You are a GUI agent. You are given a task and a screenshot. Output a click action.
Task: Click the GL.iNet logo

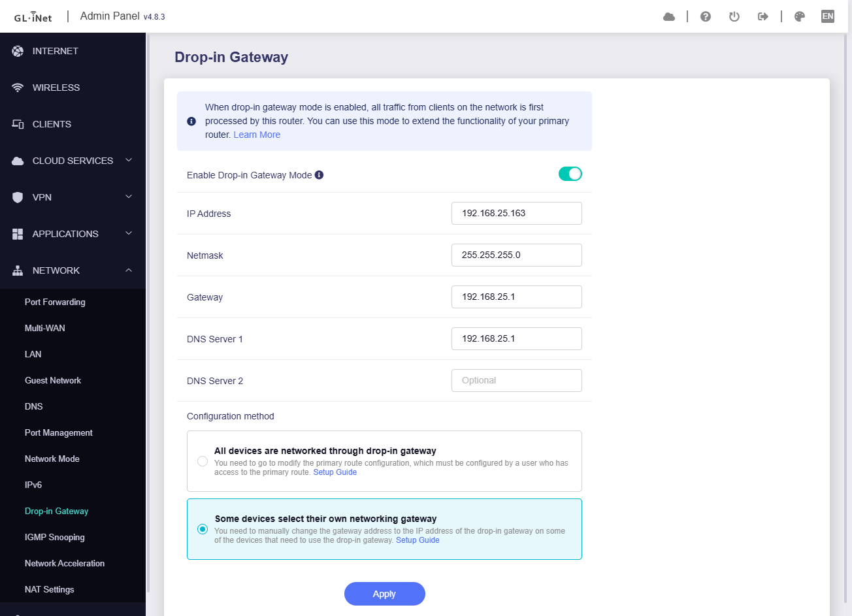33,17
